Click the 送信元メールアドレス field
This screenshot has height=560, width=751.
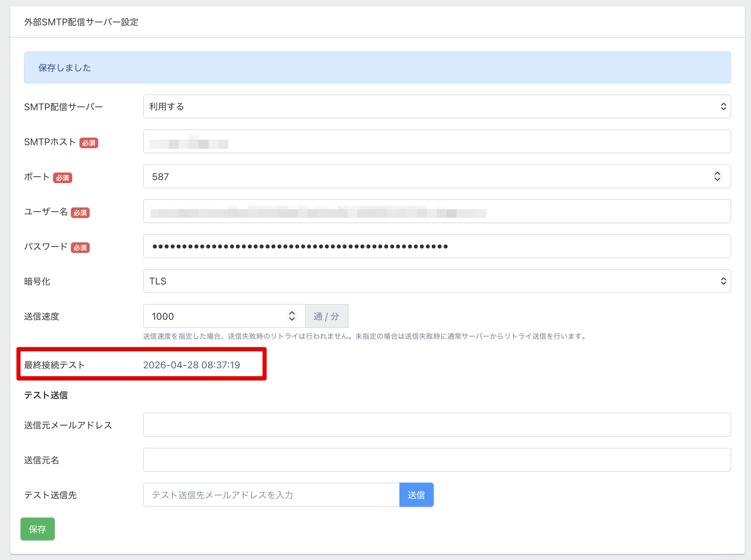pos(436,425)
